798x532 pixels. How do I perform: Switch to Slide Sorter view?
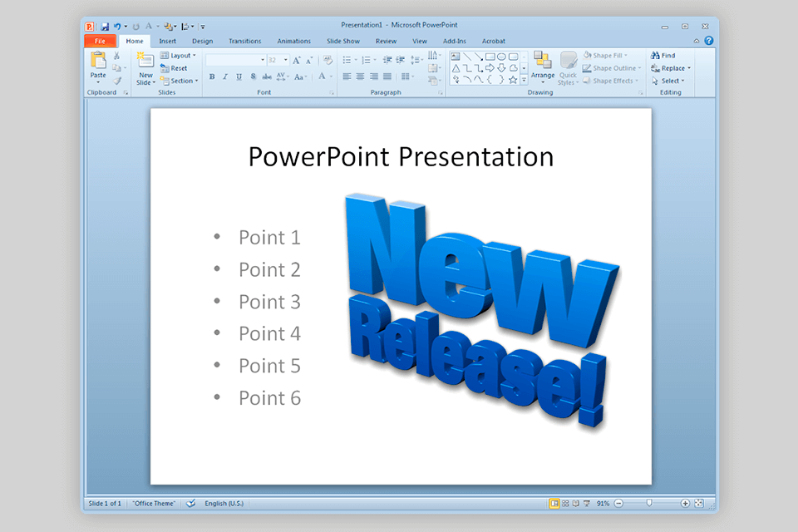(565, 504)
